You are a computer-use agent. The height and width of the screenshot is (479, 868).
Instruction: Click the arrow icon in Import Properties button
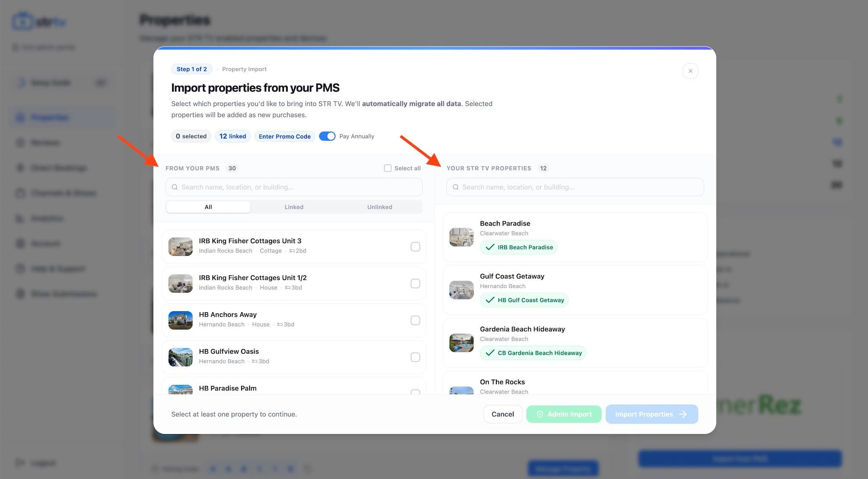click(x=683, y=414)
